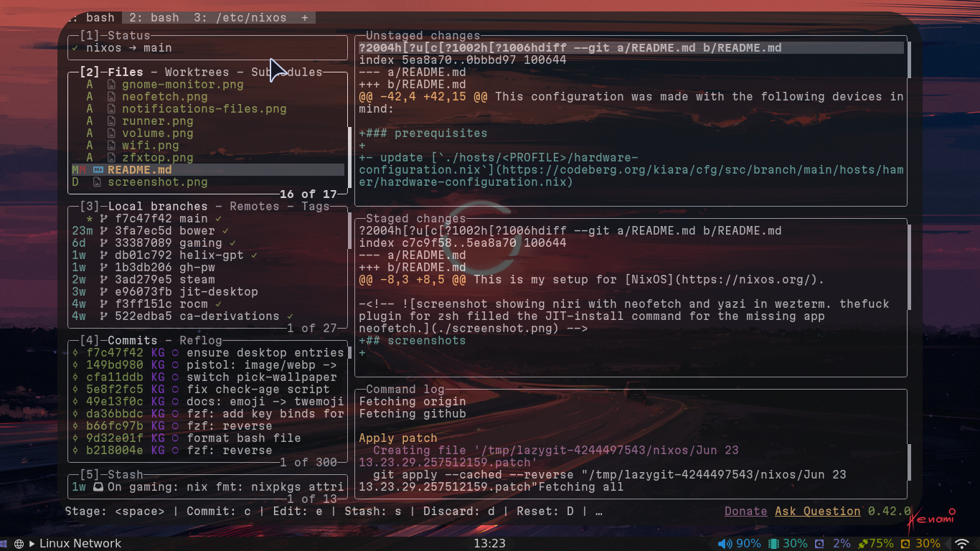Expand the options ellipsis in the keybinding bar

point(599,512)
